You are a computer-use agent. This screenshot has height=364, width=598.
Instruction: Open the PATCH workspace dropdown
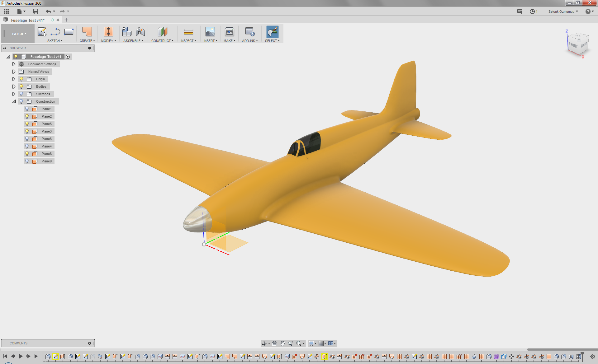pos(19,34)
